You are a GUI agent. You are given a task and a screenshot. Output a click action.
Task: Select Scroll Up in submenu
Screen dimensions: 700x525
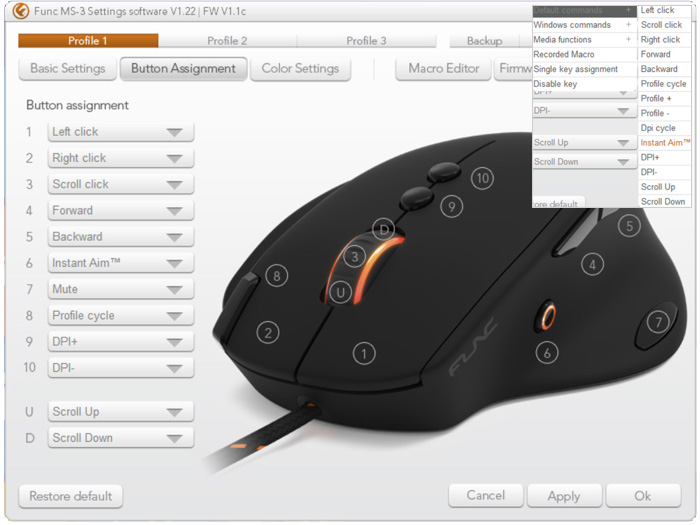(x=665, y=187)
